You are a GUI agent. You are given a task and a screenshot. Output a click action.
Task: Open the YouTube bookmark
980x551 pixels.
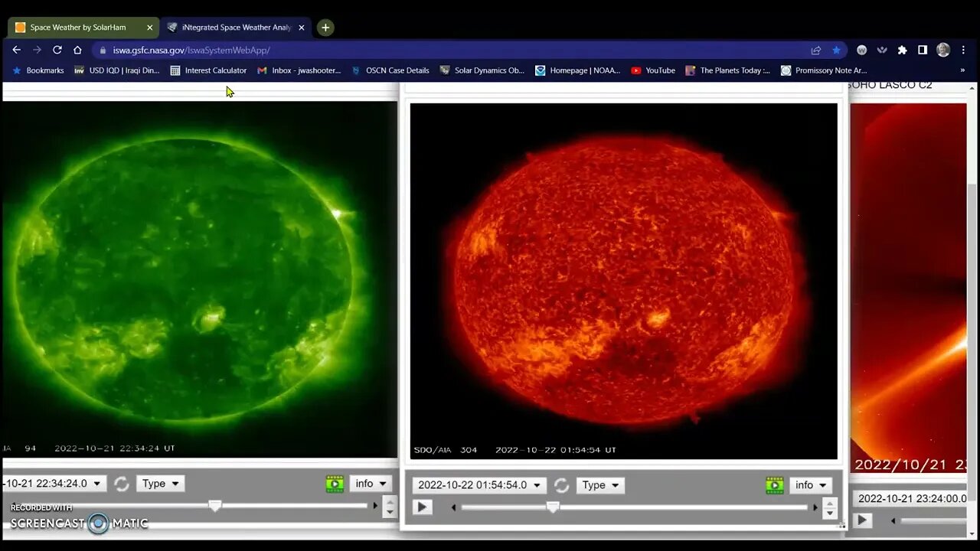653,70
